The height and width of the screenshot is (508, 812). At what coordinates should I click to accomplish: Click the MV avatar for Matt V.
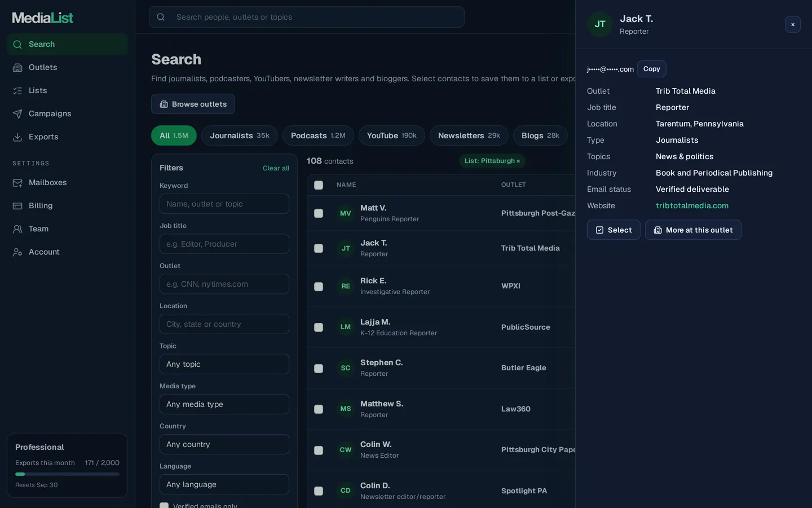point(346,213)
